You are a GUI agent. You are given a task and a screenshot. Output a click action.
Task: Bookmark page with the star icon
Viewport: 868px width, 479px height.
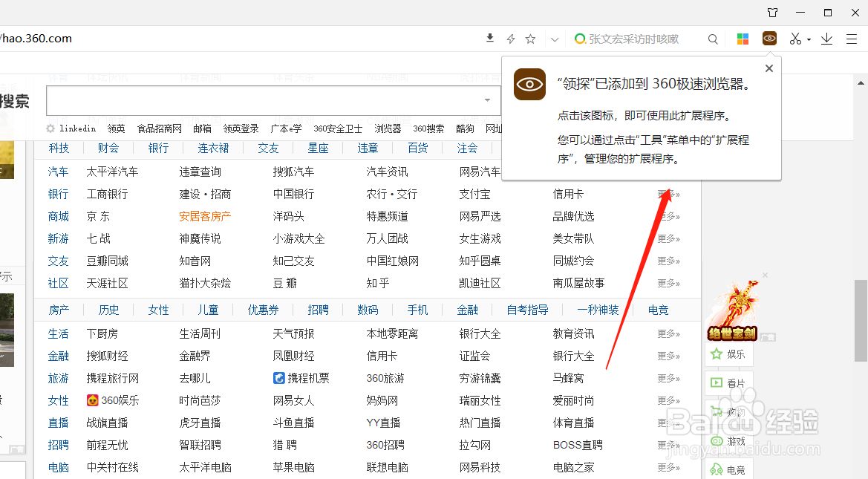[x=530, y=39]
